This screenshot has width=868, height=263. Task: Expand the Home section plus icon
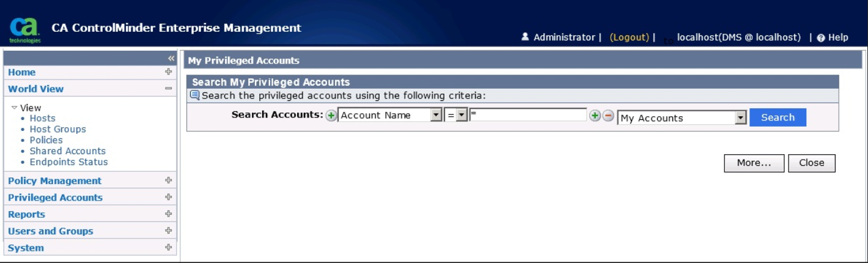[169, 72]
